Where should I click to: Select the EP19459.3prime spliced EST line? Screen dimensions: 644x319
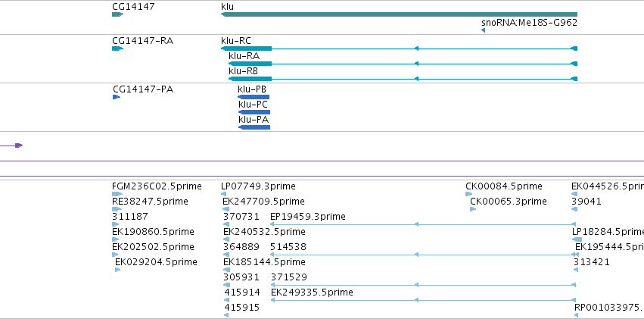pyautogui.click(x=422, y=224)
